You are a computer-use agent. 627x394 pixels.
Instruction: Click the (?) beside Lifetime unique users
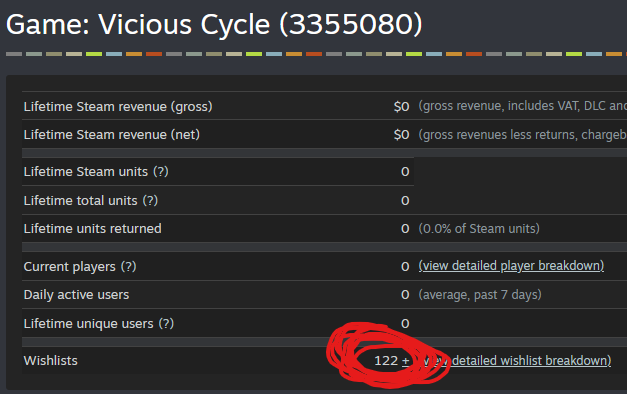click(x=166, y=323)
